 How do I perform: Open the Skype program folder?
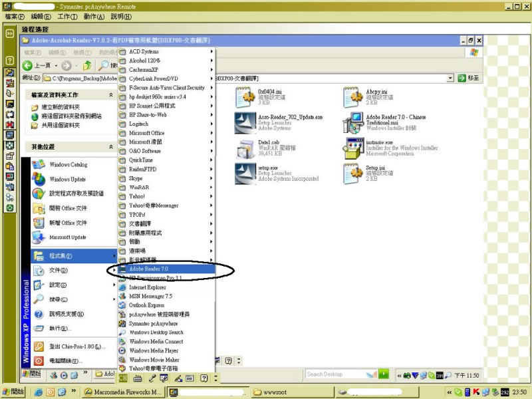166,178
